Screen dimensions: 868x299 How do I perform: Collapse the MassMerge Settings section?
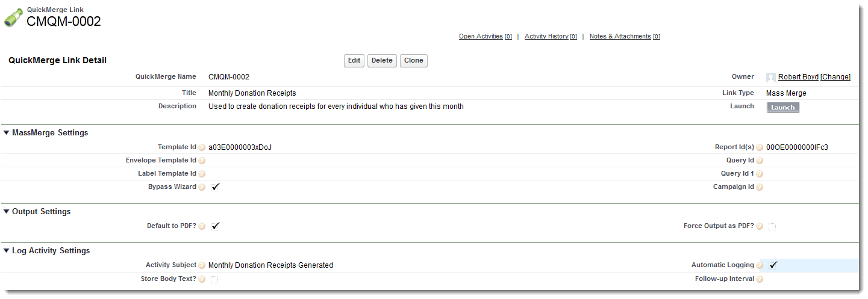[x=7, y=133]
